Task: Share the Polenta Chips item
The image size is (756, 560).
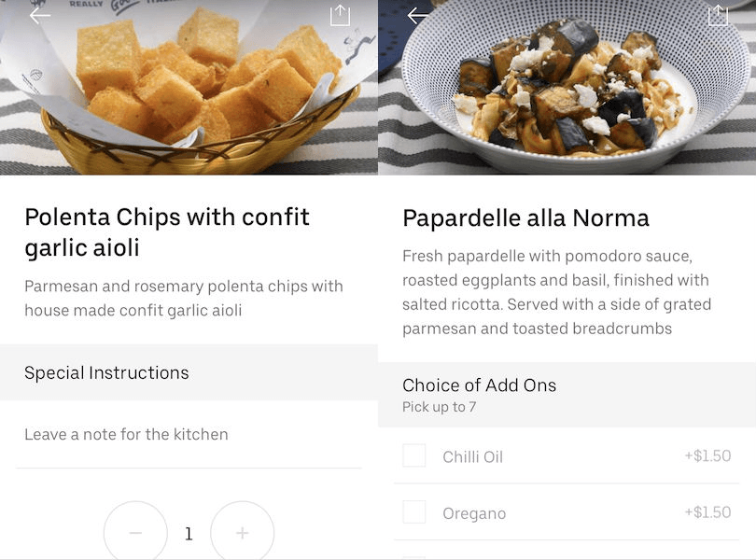Action: pos(340,16)
